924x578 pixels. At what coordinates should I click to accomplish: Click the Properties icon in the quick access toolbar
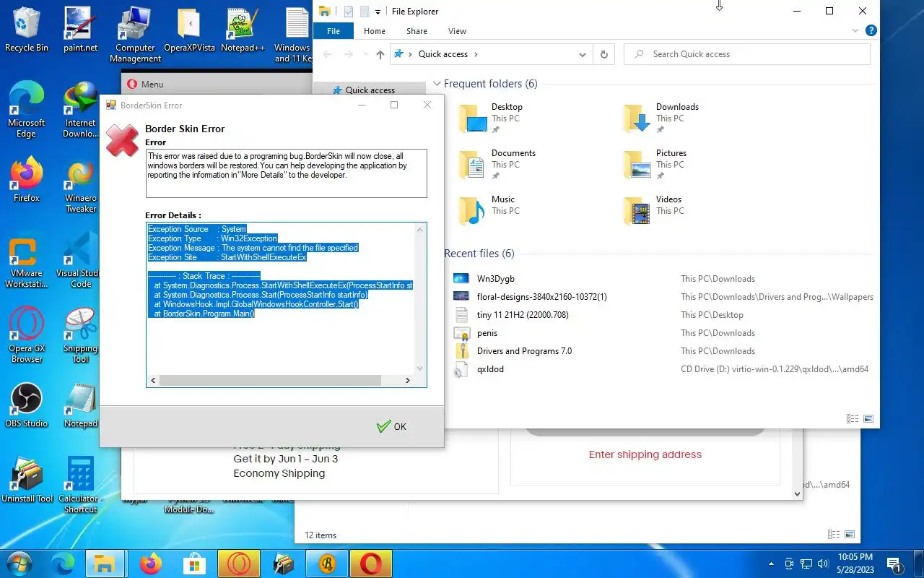click(349, 11)
